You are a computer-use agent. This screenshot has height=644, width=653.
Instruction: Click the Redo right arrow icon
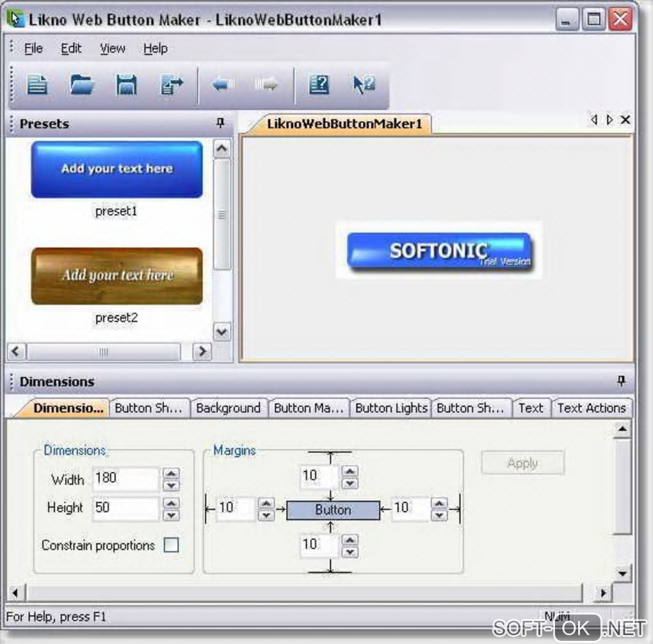pos(266,85)
